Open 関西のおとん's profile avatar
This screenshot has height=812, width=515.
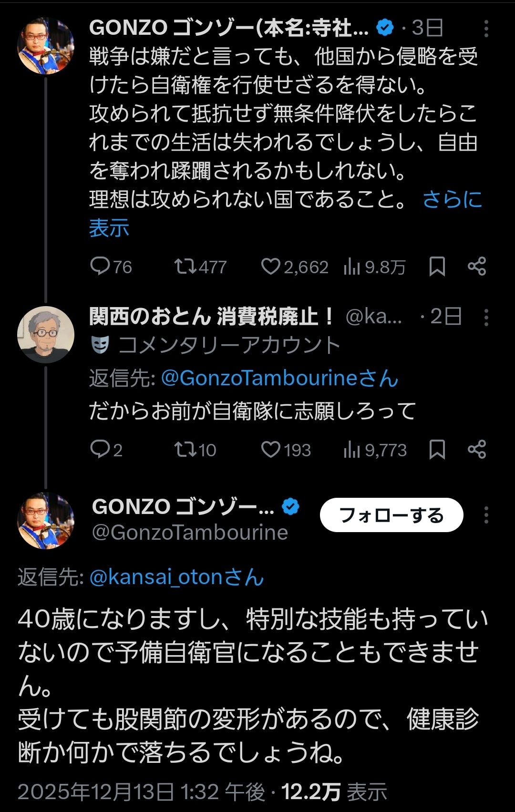(x=46, y=334)
